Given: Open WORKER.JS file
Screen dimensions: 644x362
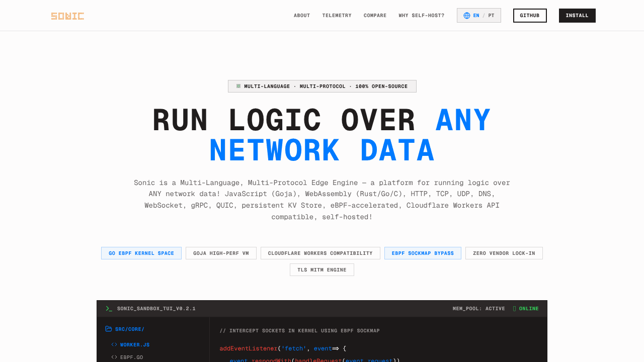Looking at the screenshot, I should (135, 345).
